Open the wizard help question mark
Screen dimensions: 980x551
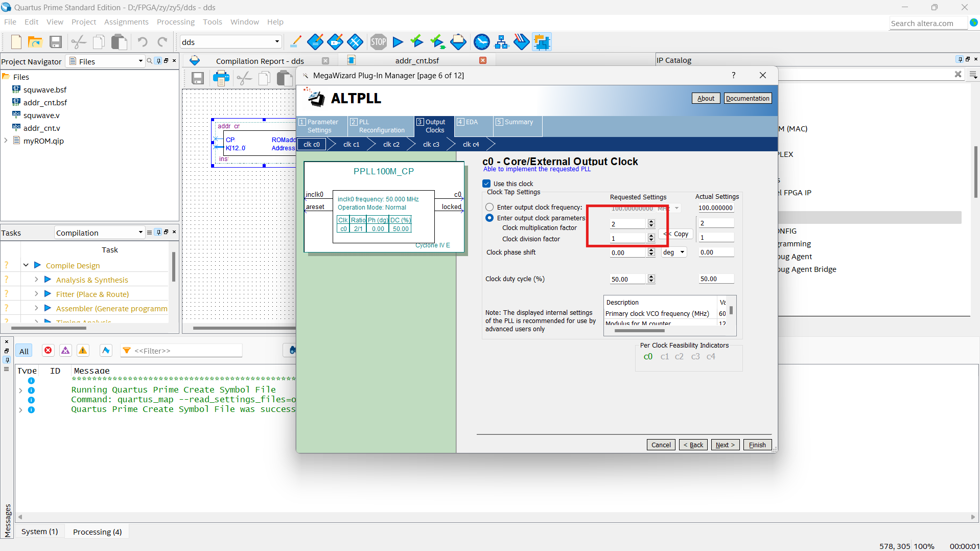[x=734, y=75]
